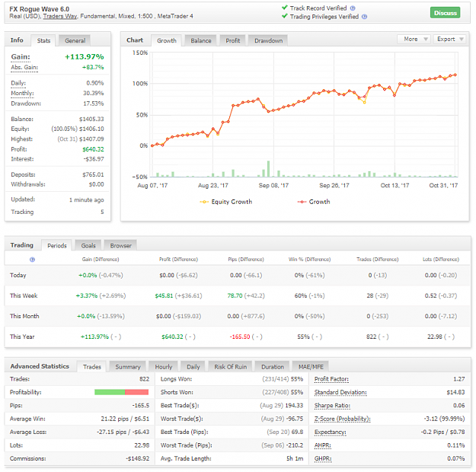The image size is (476, 472).
Task: Click the last growth point on Oct 31
Action: (x=455, y=75)
